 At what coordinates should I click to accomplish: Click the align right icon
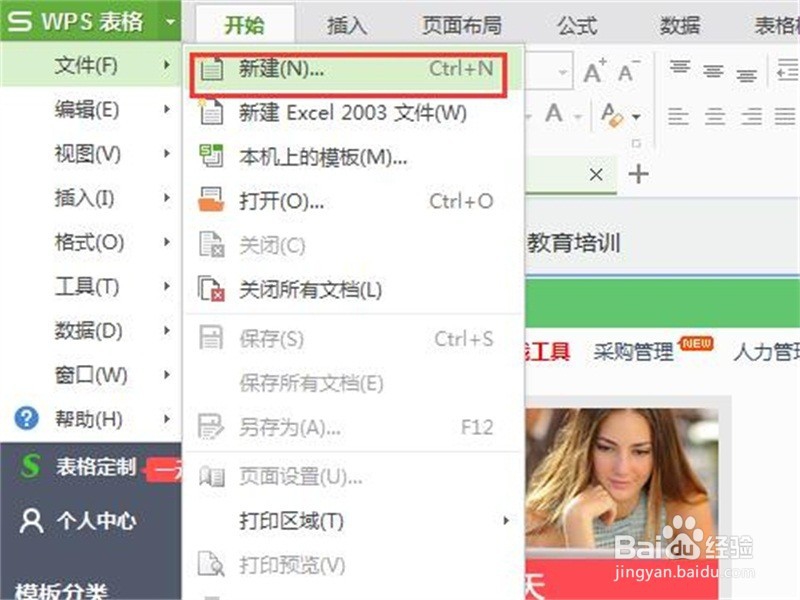tap(752, 116)
